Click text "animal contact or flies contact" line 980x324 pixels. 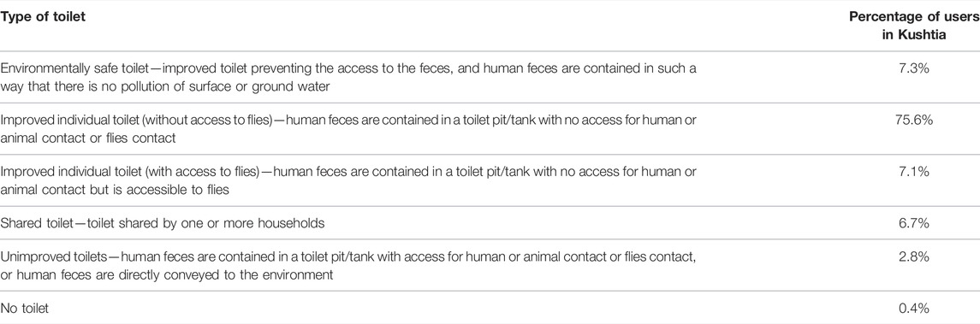coord(88,138)
